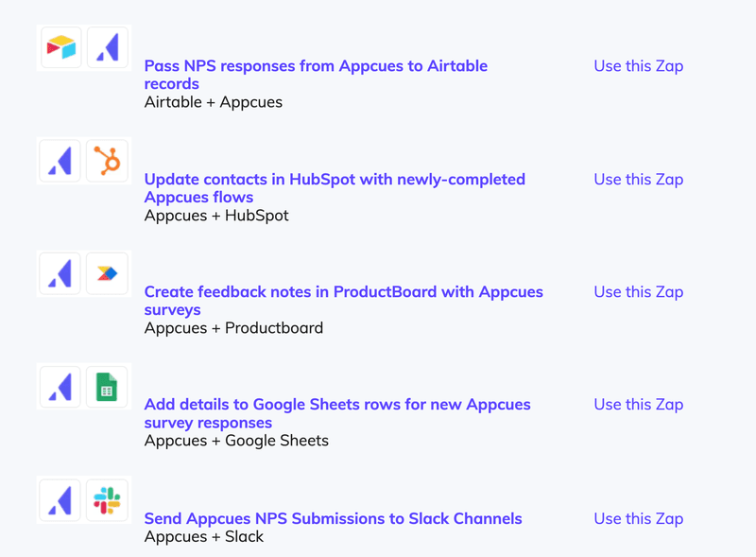This screenshot has width=756, height=557.
Task: Click the Appcues icon in the Google Sheets row
Action: (x=60, y=386)
